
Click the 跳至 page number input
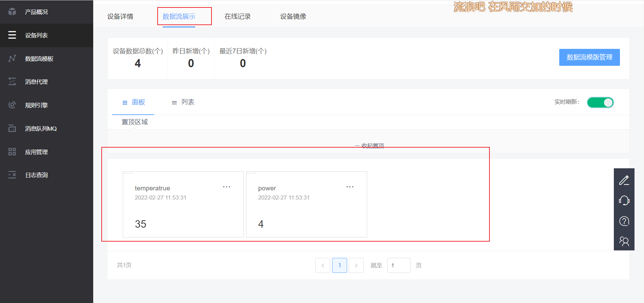click(399, 265)
